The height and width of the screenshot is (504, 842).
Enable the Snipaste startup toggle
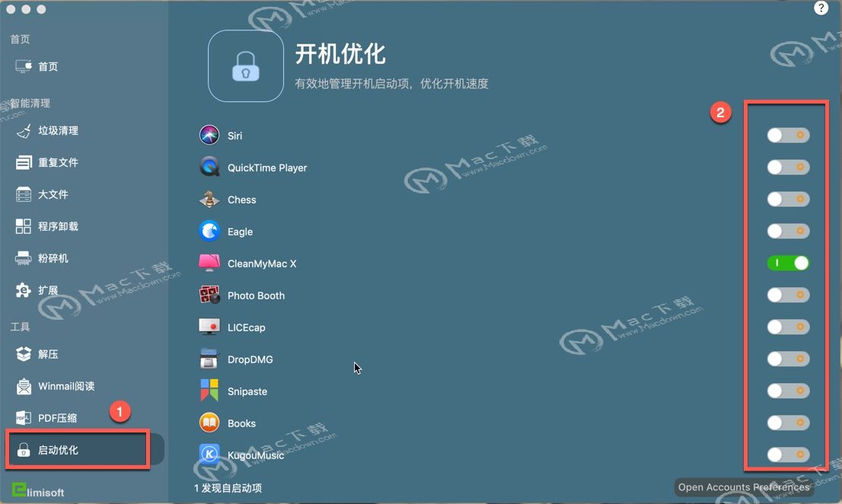788,391
